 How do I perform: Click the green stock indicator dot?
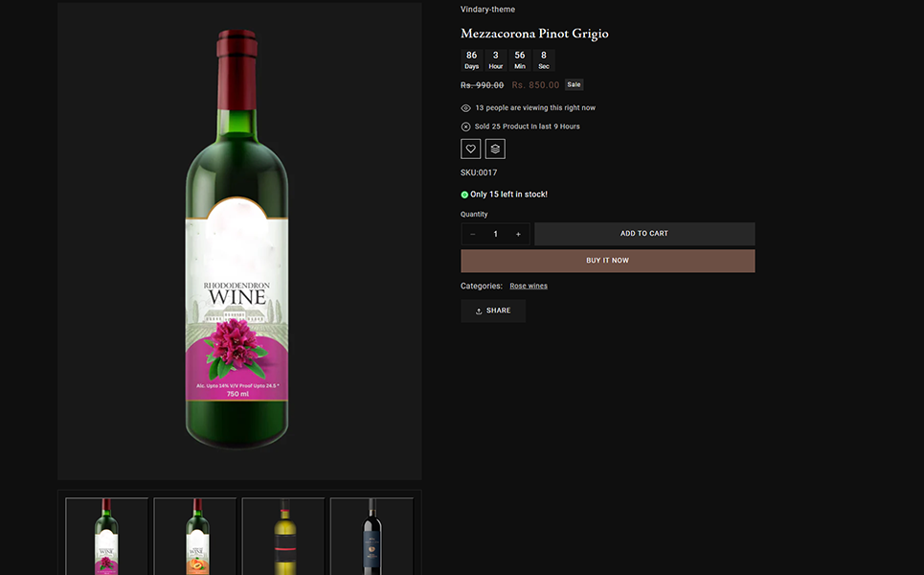(x=464, y=195)
